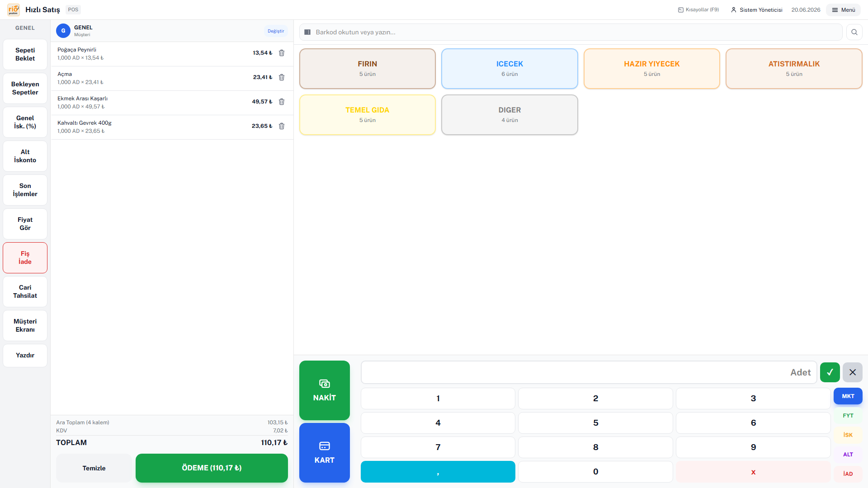Show Müşteri Ekranı

pyautogui.click(x=25, y=325)
